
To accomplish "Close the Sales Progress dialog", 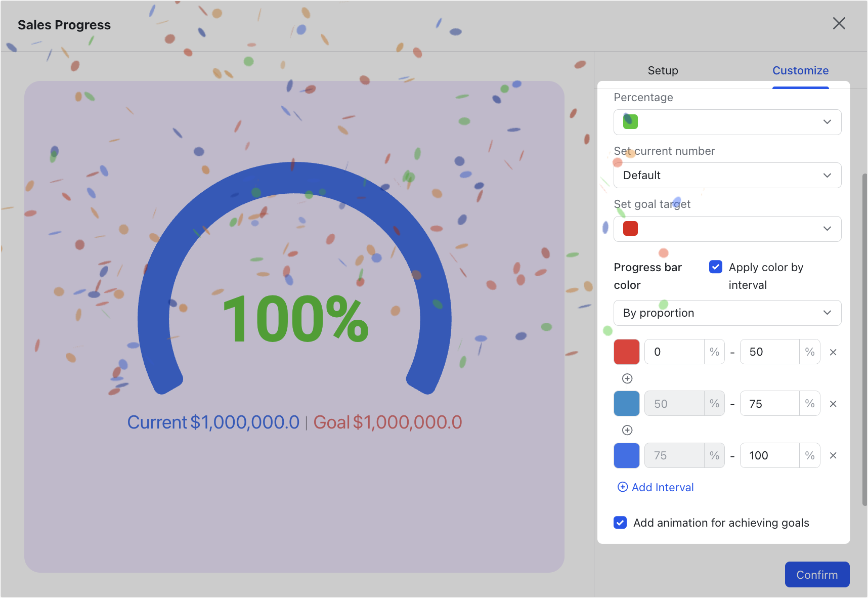I will click(839, 23).
